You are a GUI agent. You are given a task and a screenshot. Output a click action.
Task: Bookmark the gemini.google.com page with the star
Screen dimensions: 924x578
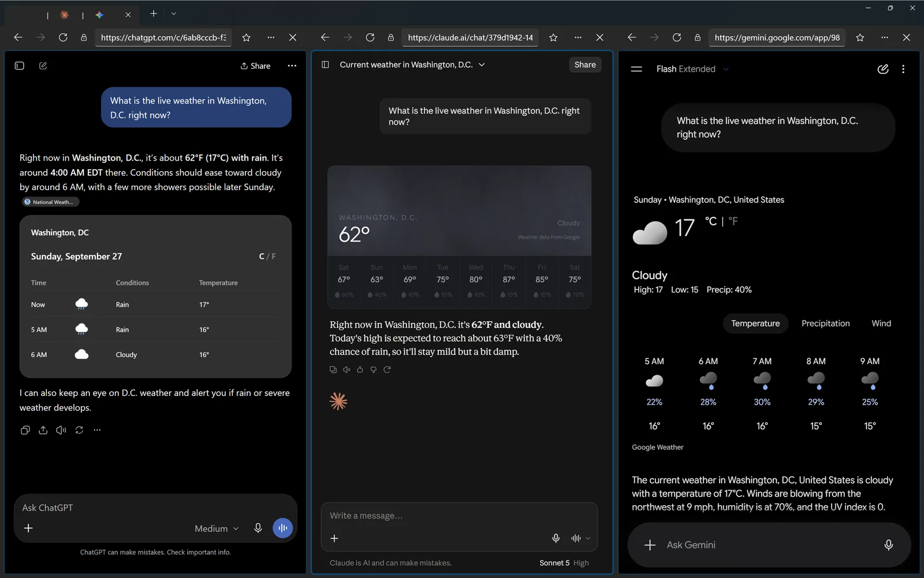pyautogui.click(x=860, y=38)
